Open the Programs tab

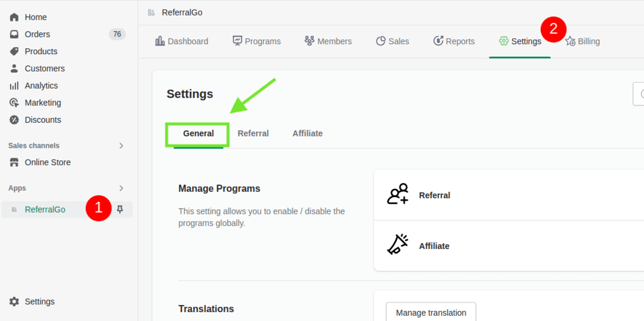point(256,41)
